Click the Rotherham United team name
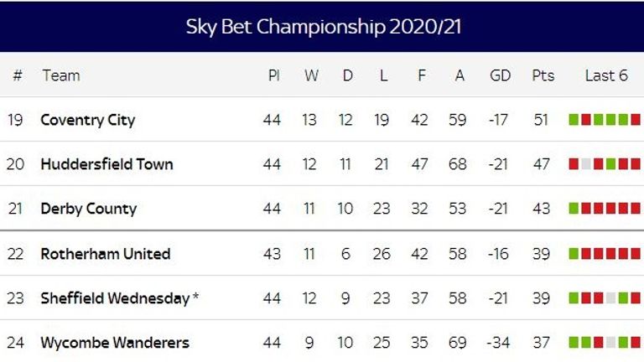This screenshot has width=644, height=362. 105,254
